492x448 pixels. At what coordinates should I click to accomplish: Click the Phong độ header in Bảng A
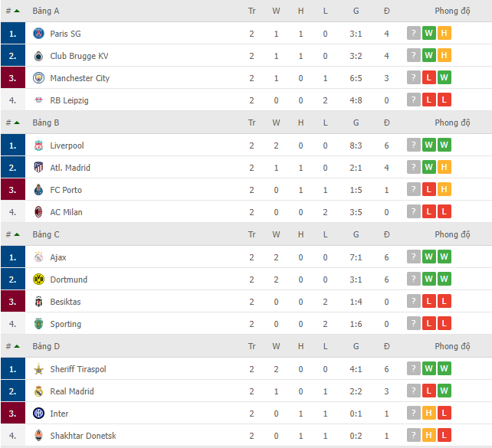point(452,11)
